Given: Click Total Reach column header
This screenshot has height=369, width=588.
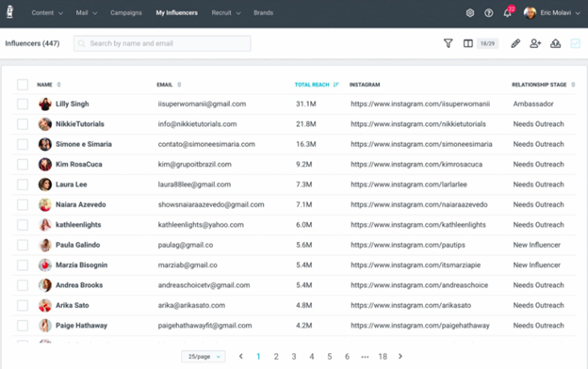Looking at the screenshot, I should pyautogui.click(x=312, y=85).
